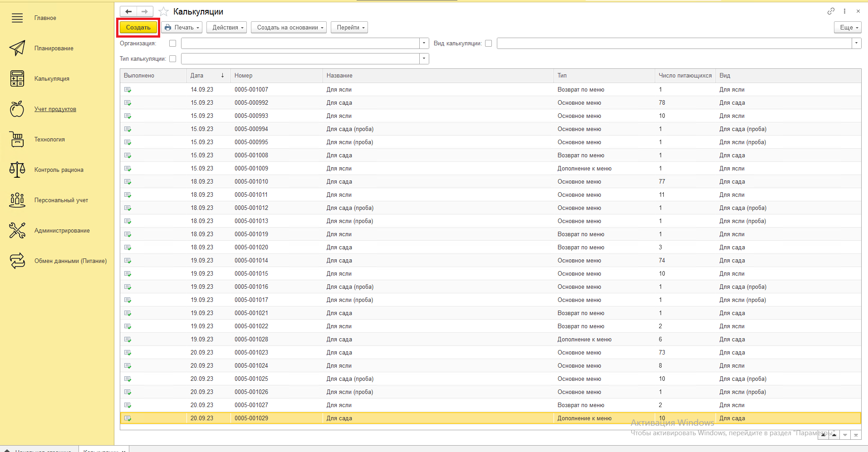868x452 pixels.
Task: Expand the Организация dropdown list arrow
Action: [424, 44]
